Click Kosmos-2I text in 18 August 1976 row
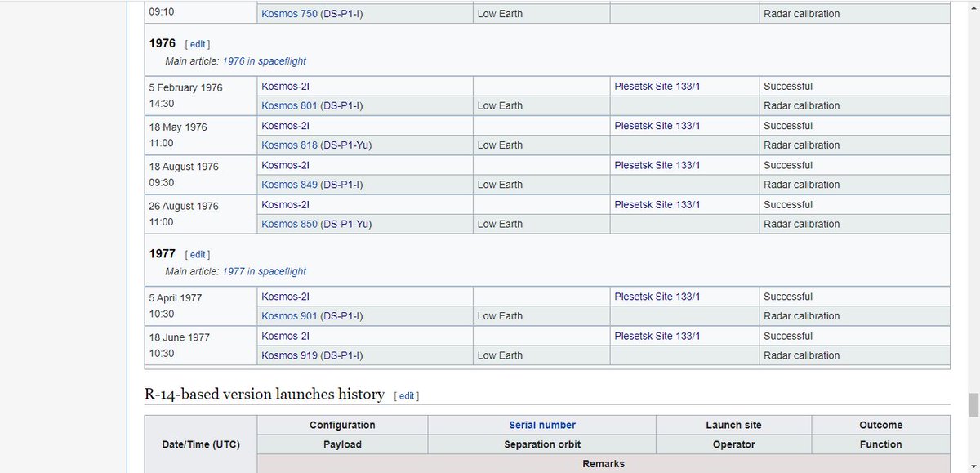The image size is (980, 473). pos(285,165)
